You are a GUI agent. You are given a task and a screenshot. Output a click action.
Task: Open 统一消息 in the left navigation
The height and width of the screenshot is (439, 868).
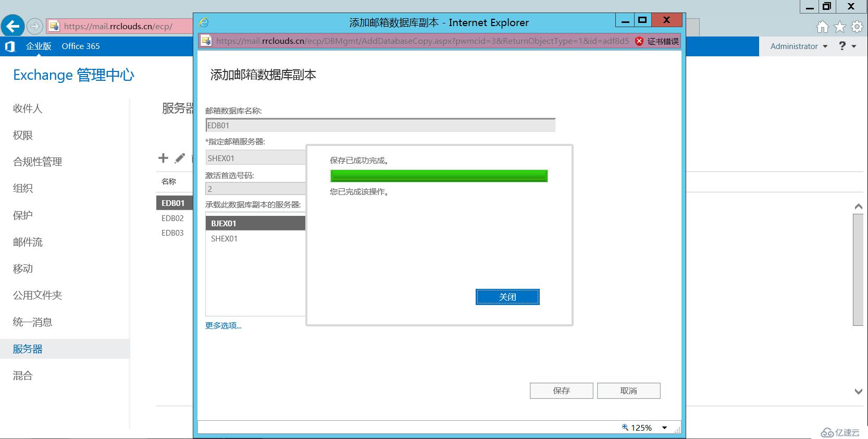coord(32,322)
